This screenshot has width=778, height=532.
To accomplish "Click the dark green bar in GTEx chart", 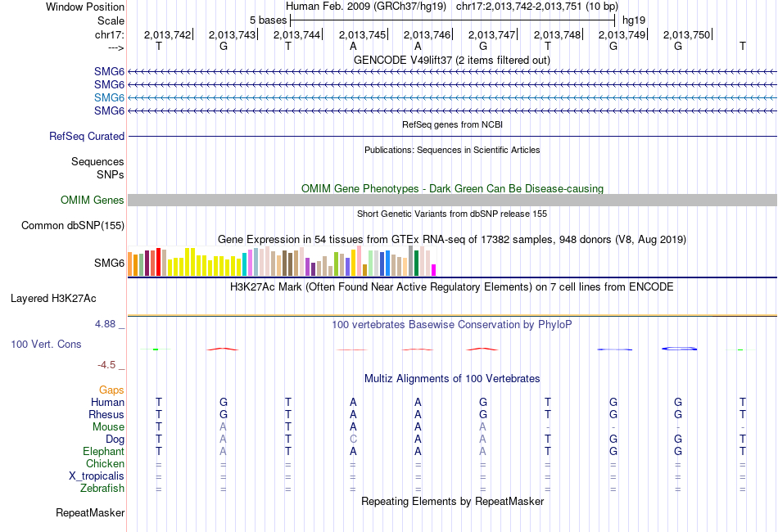I will pyautogui.click(x=417, y=264).
